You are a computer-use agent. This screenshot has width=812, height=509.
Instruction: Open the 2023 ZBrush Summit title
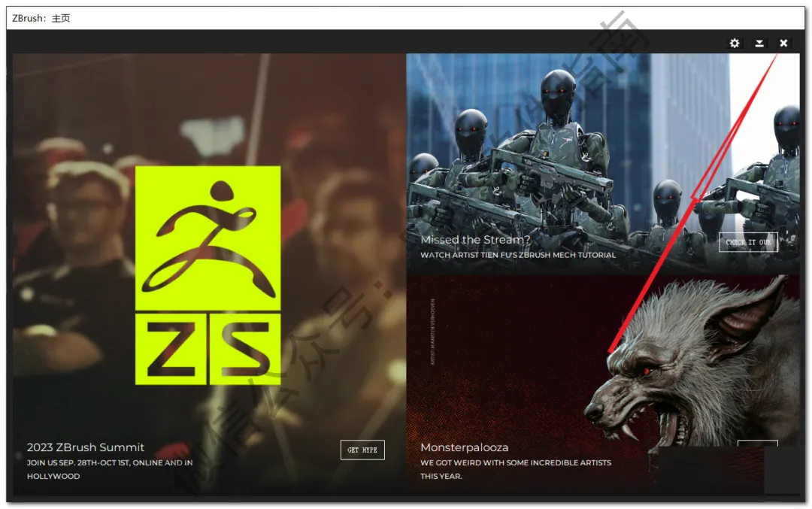[86, 447]
